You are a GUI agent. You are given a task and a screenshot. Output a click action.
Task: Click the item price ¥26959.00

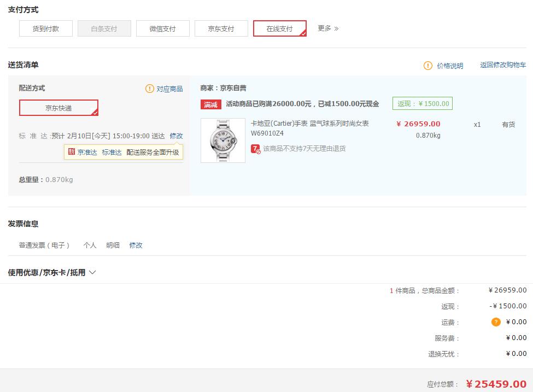[418, 124]
